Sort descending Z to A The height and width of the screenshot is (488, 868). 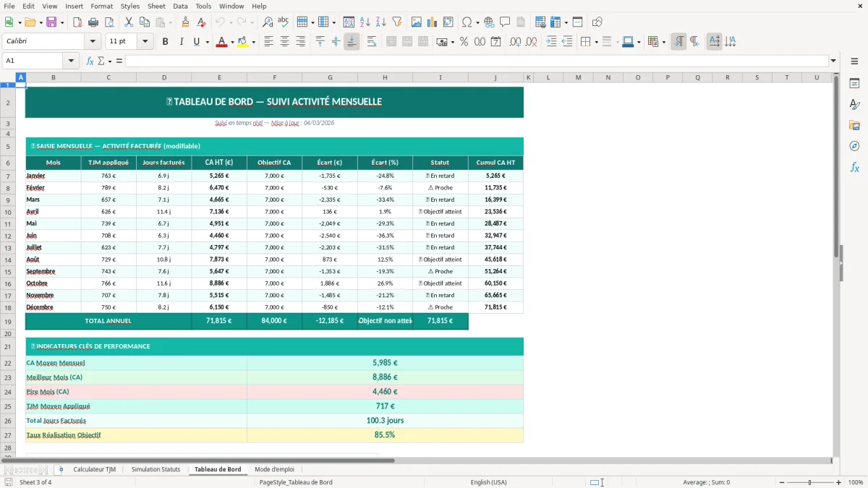point(381,22)
